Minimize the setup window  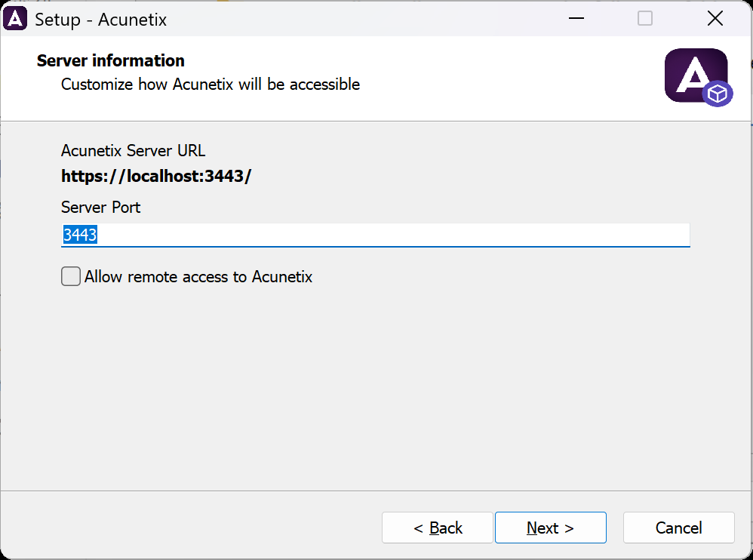576,18
